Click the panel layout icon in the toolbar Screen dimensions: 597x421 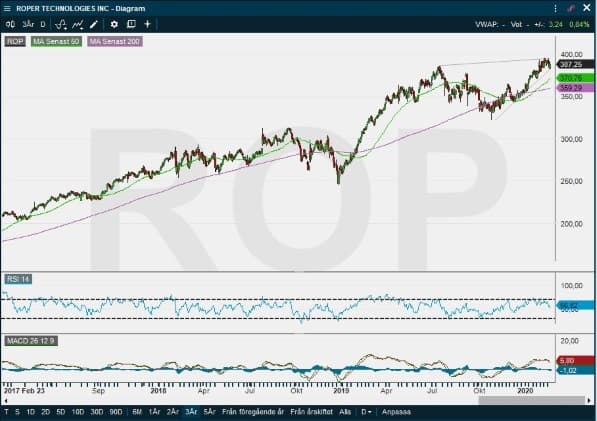click(x=131, y=24)
